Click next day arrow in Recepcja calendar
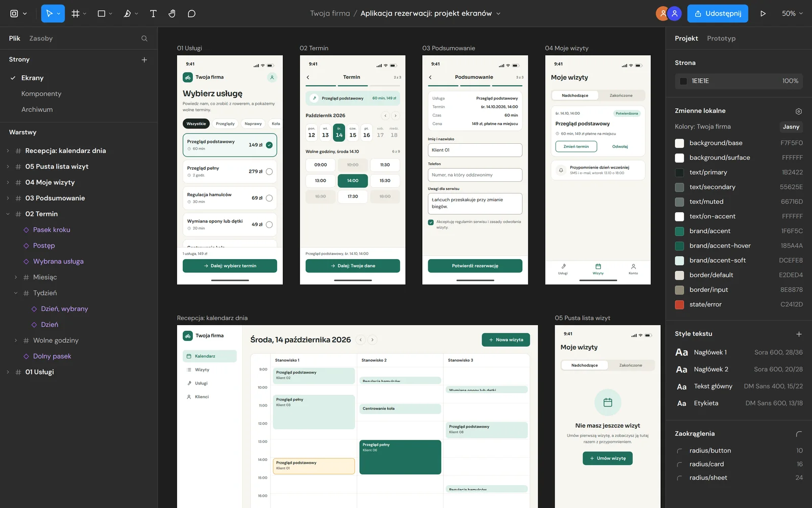 pos(373,340)
